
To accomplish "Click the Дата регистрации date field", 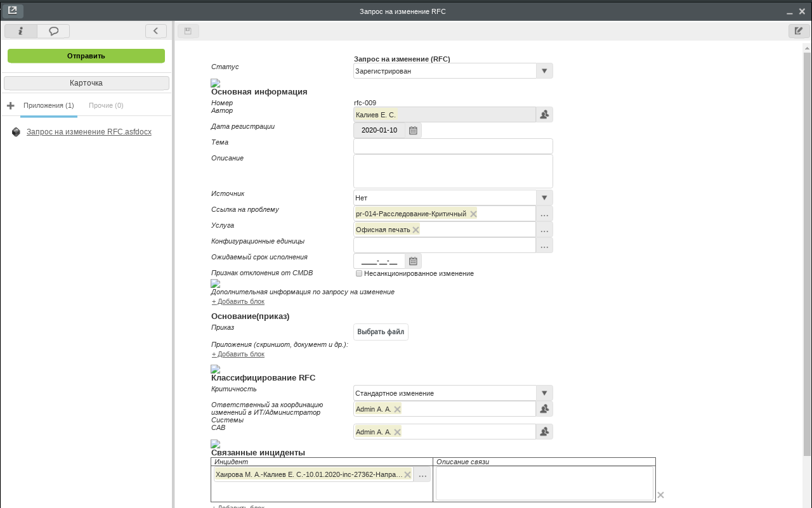I will click(x=379, y=130).
